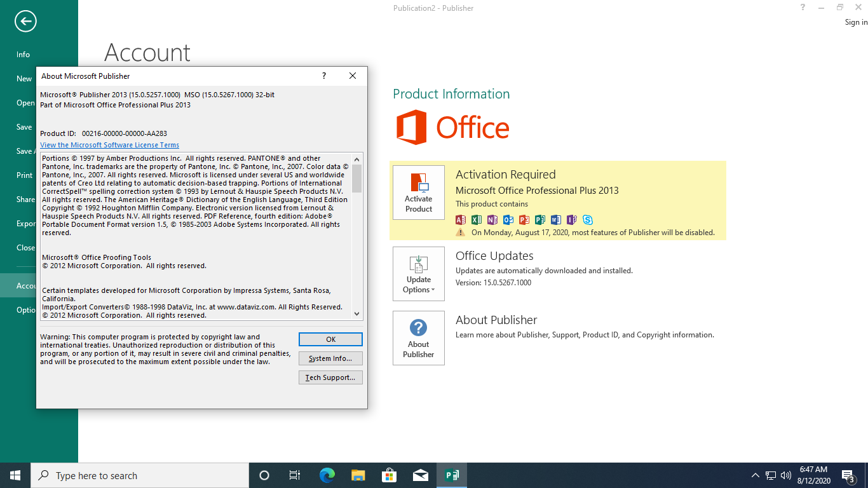
Task: Expand the Update Options dropdown
Action: coord(419,274)
